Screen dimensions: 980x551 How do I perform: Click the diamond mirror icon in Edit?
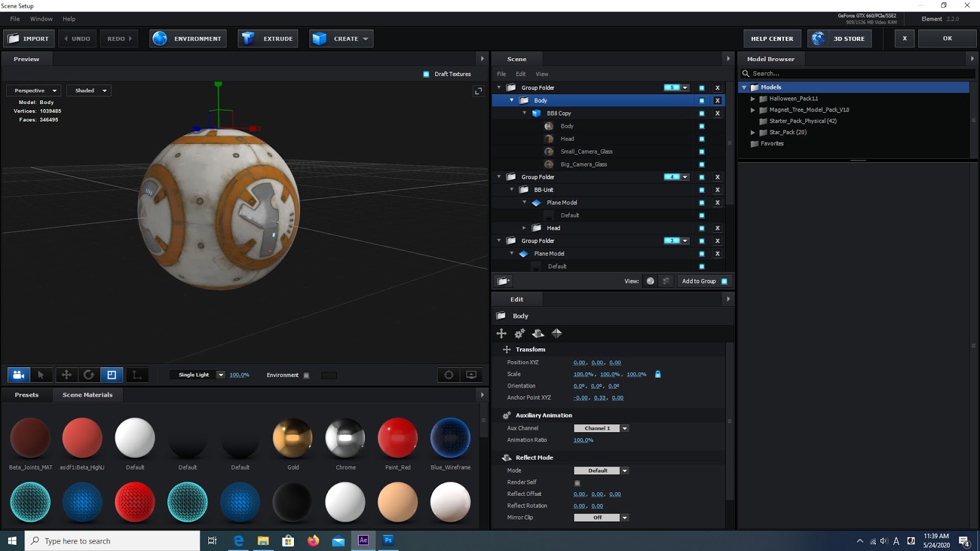coord(557,333)
